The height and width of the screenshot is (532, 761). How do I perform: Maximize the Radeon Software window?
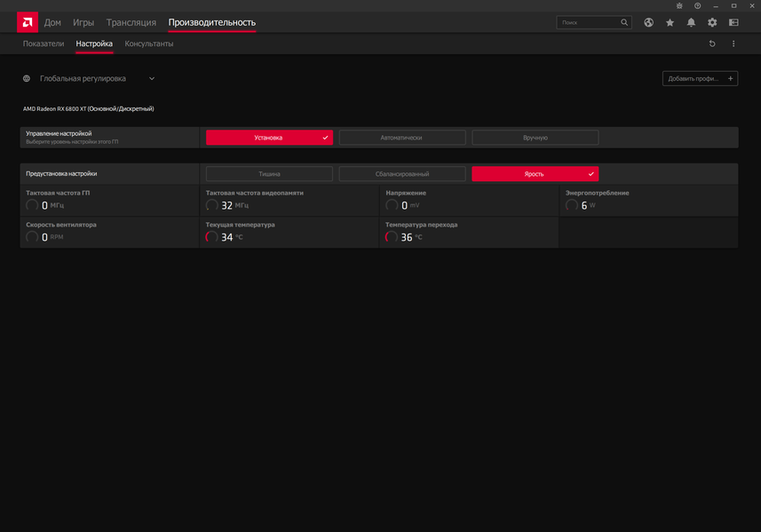(733, 6)
